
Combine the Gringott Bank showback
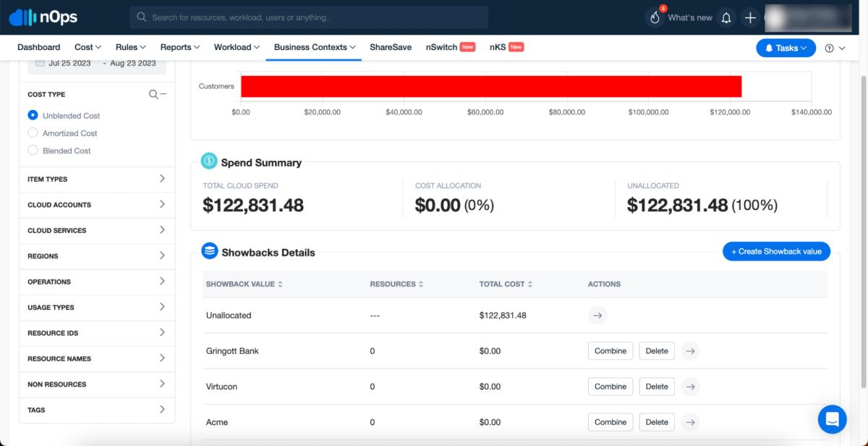pos(610,351)
